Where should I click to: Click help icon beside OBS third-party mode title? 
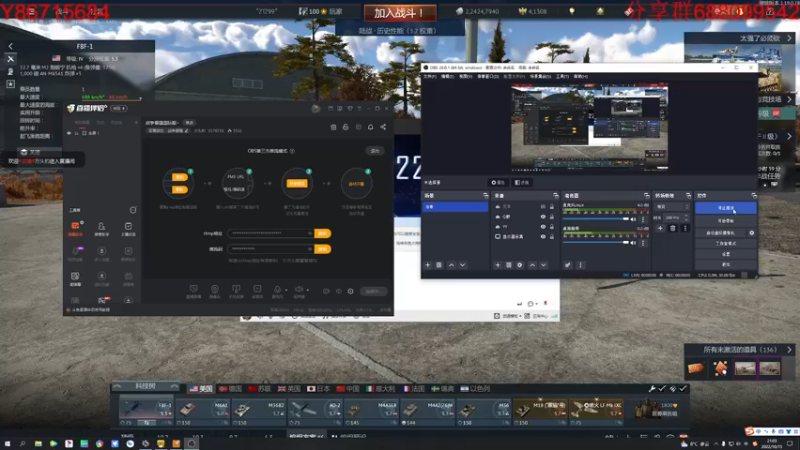[292, 151]
